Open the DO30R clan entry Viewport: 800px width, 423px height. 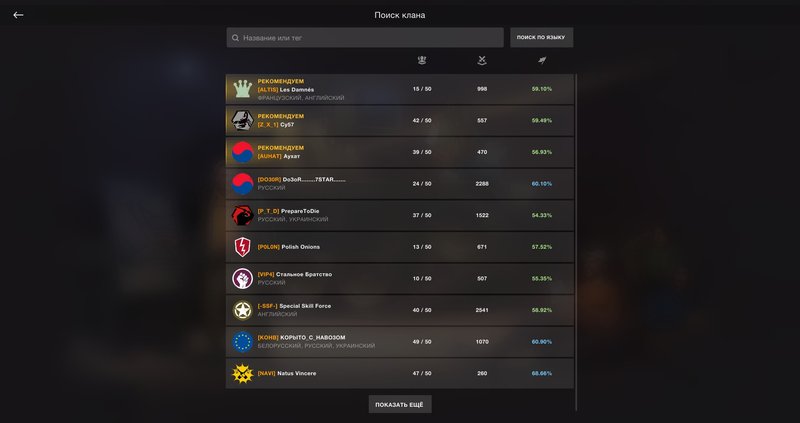399,184
